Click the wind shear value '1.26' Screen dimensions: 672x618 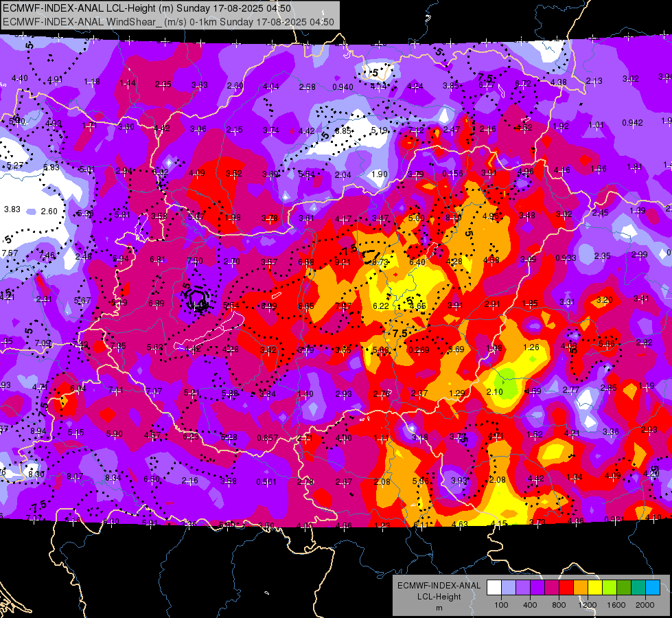point(531,347)
